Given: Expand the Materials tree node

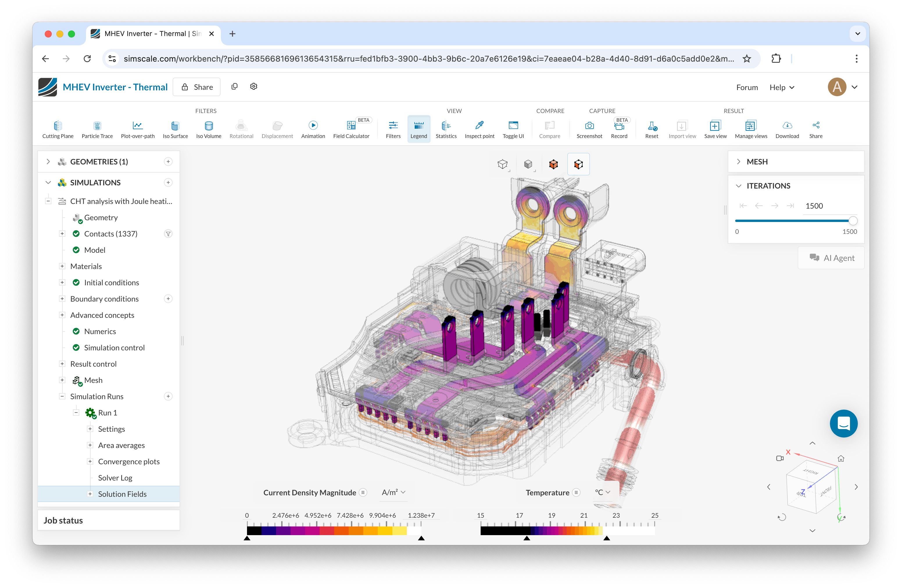Looking at the screenshot, I should tap(62, 266).
